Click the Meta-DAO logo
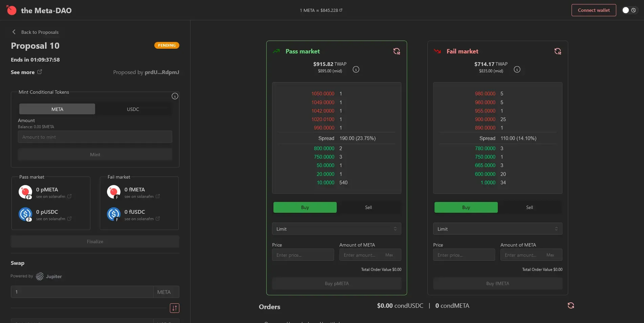 coord(11,10)
